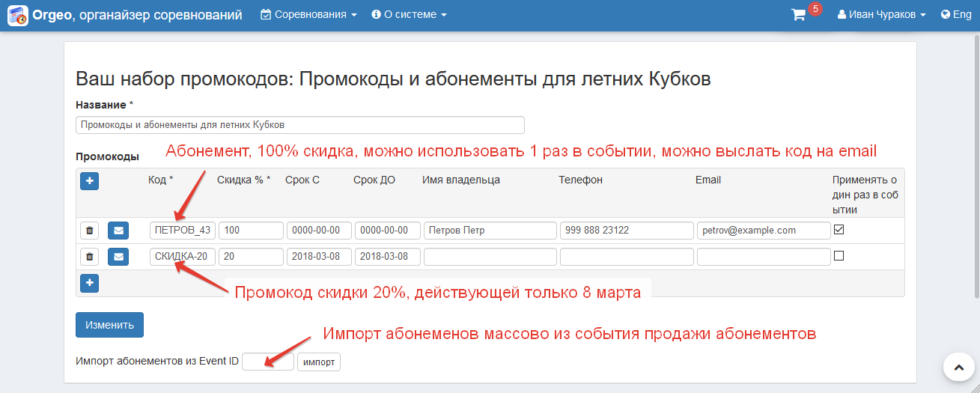Add promo code using top plus button
This screenshot has width=980, height=393.
pos(89,180)
